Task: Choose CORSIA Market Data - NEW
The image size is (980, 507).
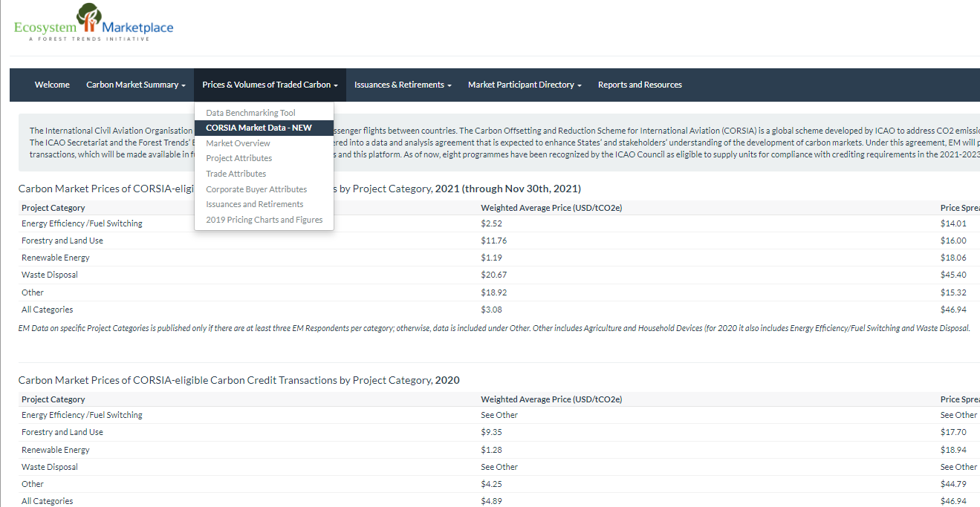Action: point(259,128)
